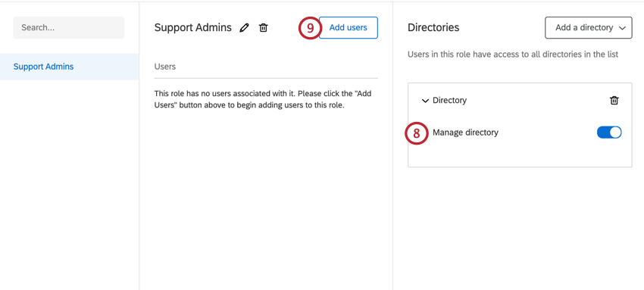The height and width of the screenshot is (290, 644).
Task: Click the Support Admins heading title
Action: 193,28
